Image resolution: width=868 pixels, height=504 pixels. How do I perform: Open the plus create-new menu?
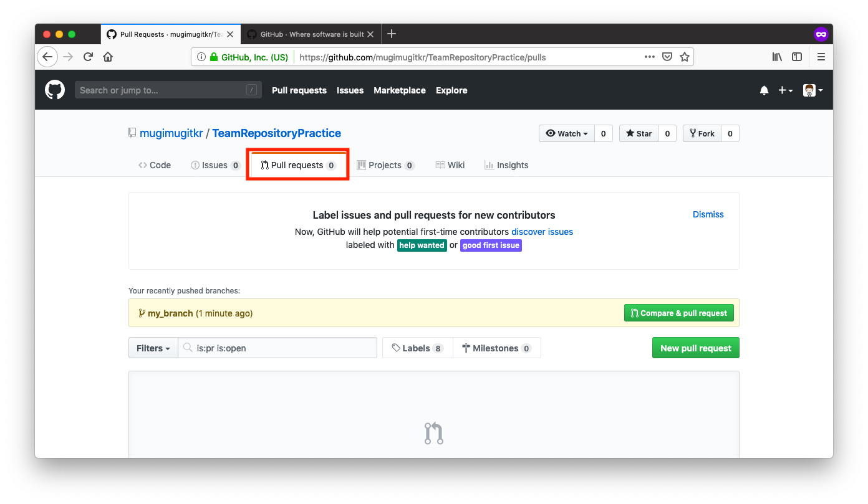coord(785,90)
